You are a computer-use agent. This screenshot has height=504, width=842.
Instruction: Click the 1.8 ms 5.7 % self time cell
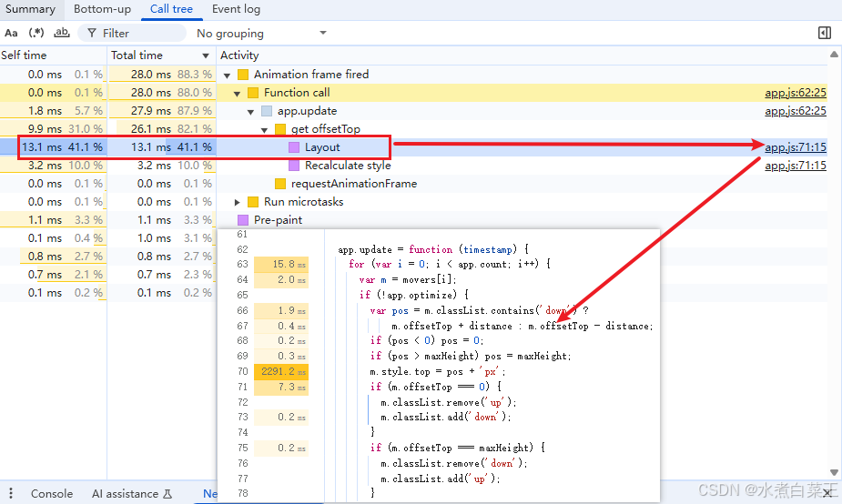[x=53, y=111]
